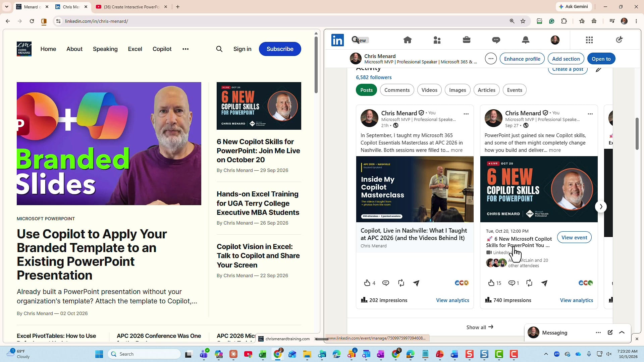Edit activity with pencil icon
Screen dimensions: 644x362
click(x=598, y=69)
